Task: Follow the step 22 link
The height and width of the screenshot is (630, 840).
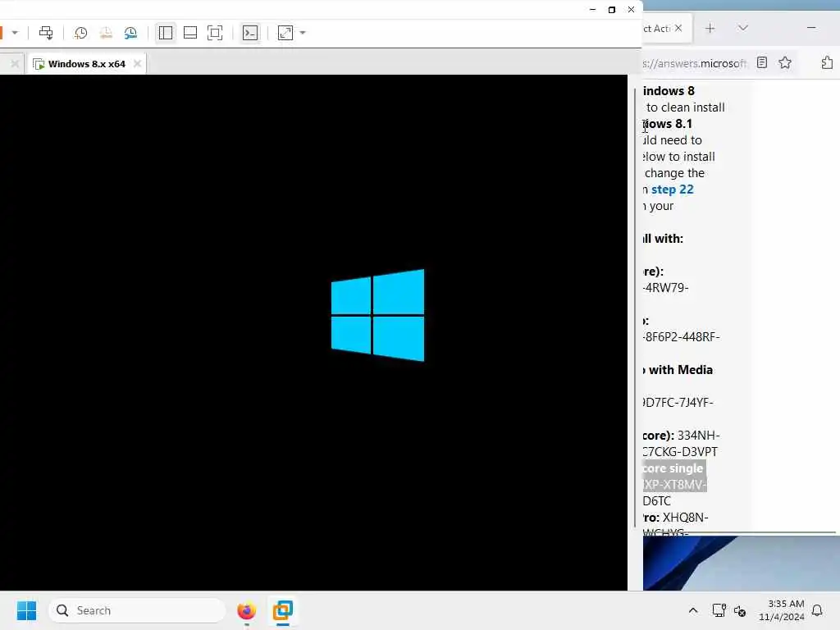Action: [673, 189]
